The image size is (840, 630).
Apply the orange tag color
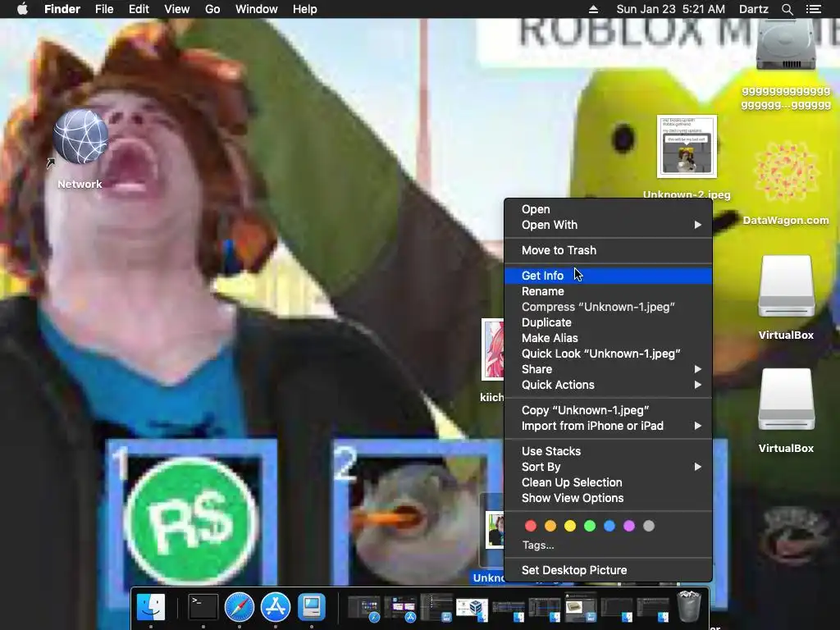(x=550, y=526)
